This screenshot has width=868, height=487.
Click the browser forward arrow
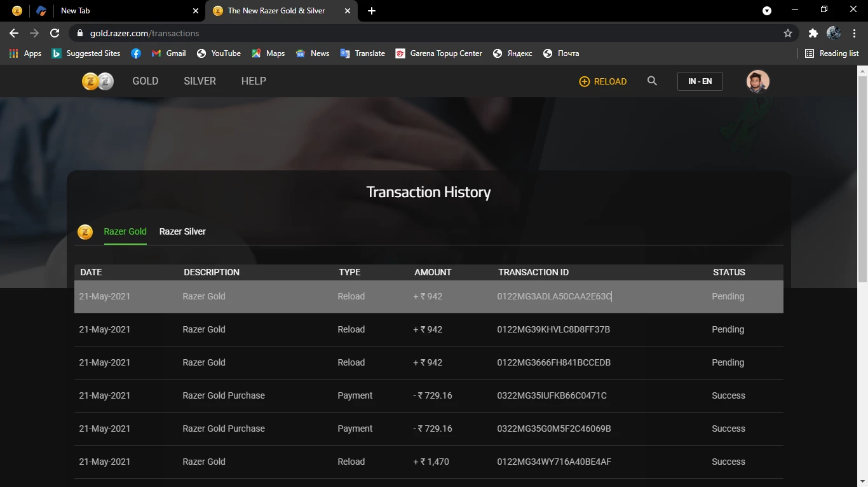(x=34, y=33)
